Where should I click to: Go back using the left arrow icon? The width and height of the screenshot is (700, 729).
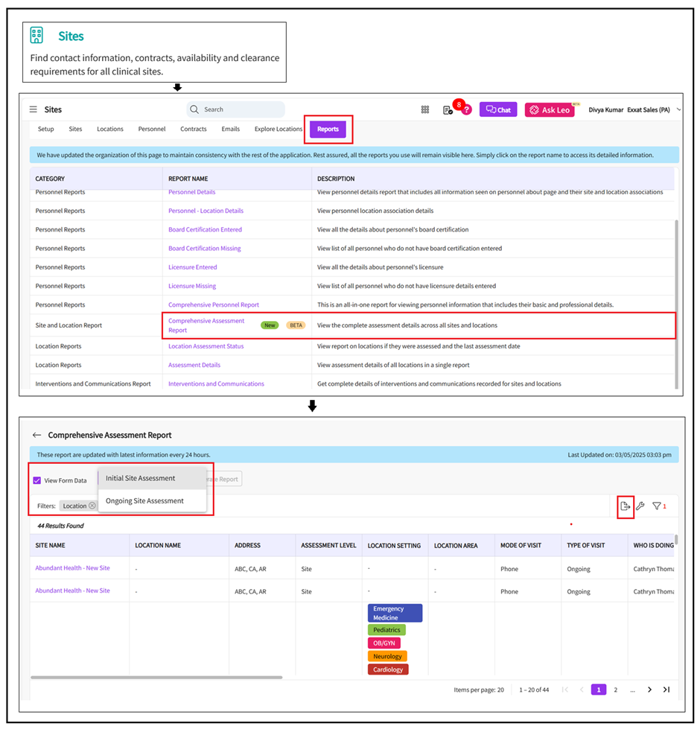click(36, 435)
